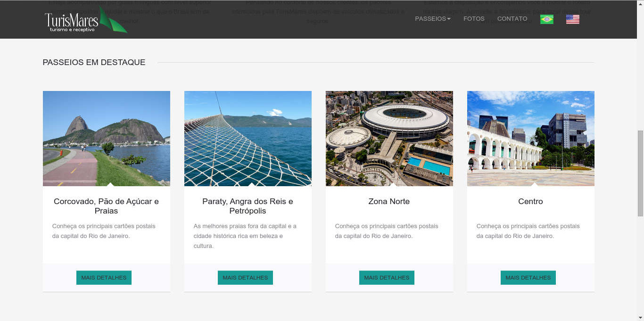The image size is (644, 321).
Task: Click the title 'Paraty, Angra dos Reis e Petrópolis'
Action: click(248, 206)
